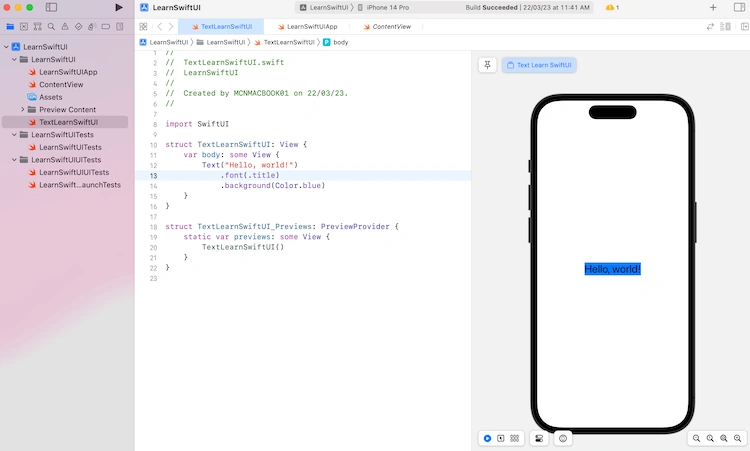The height and width of the screenshot is (451, 750).
Task: Open preview device settings
Action: point(539,438)
